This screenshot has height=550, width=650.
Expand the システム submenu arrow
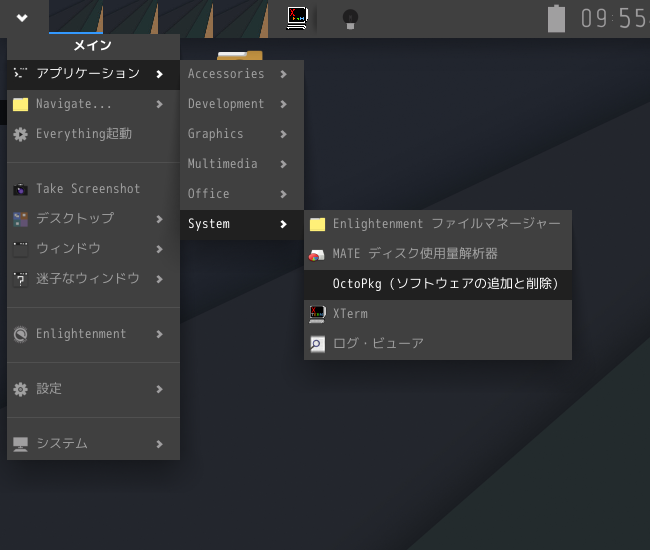pos(160,444)
